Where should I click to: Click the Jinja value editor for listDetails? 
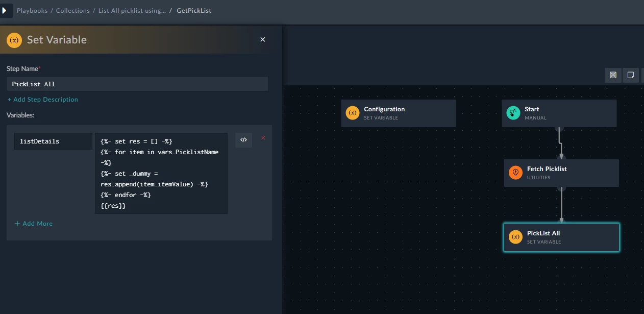click(x=161, y=174)
